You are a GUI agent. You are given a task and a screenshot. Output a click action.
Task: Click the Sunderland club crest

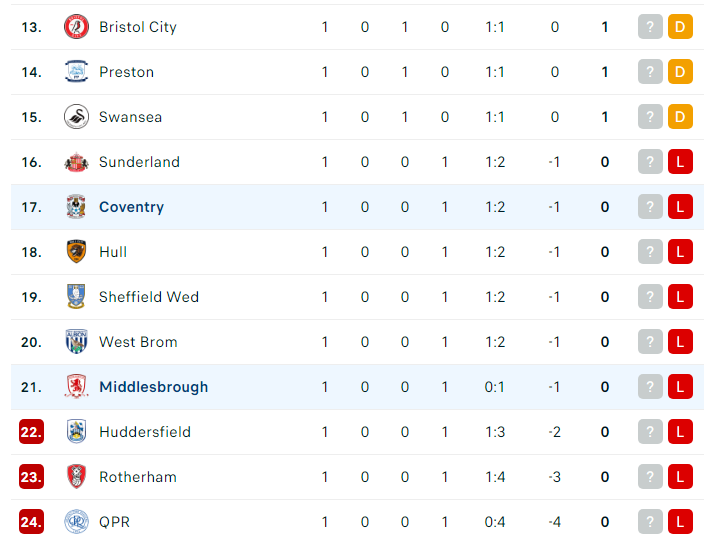click(76, 162)
